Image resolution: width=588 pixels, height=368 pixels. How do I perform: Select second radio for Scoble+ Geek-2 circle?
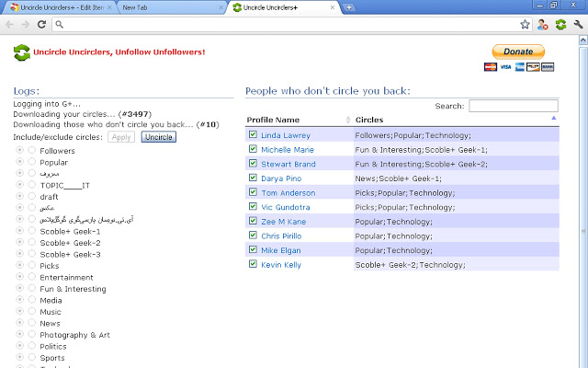(x=32, y=242)
